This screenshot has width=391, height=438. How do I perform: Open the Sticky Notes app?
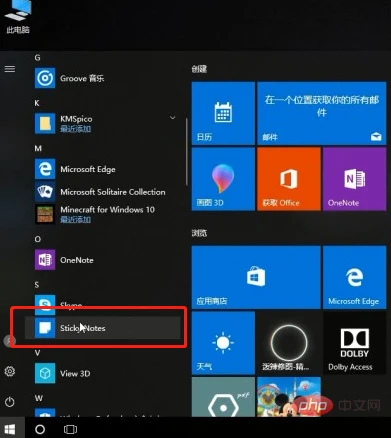tap(102, 328)
